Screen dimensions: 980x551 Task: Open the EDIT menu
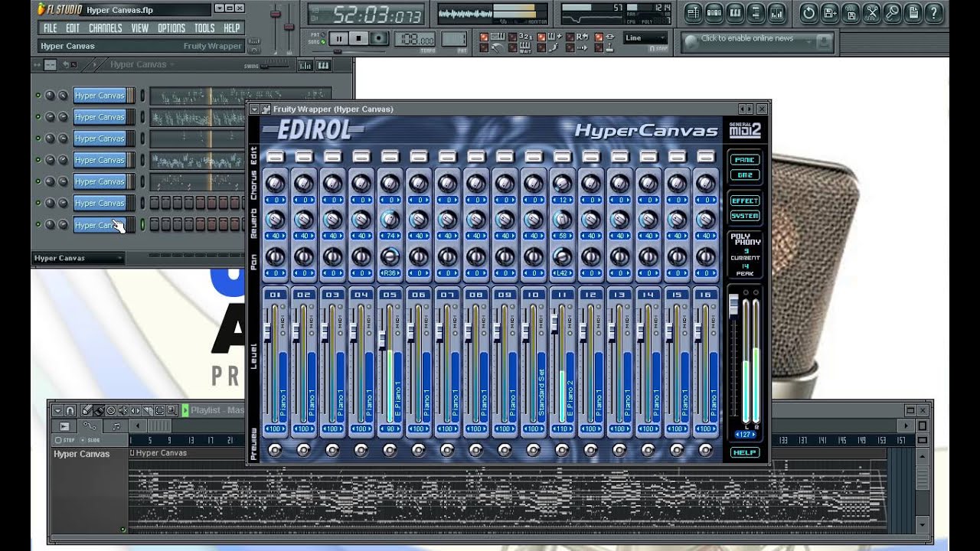[x=73, y=28]
